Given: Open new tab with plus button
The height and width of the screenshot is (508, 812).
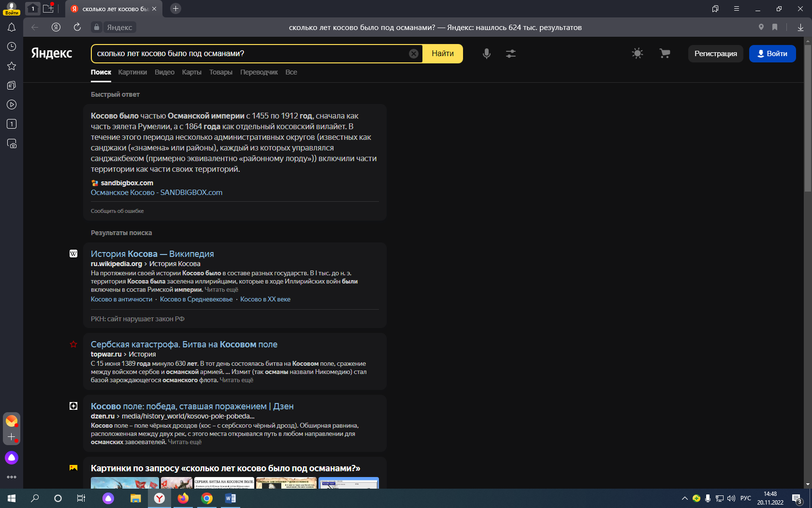Looking at the screenshot, I should [x=176, y=9].
